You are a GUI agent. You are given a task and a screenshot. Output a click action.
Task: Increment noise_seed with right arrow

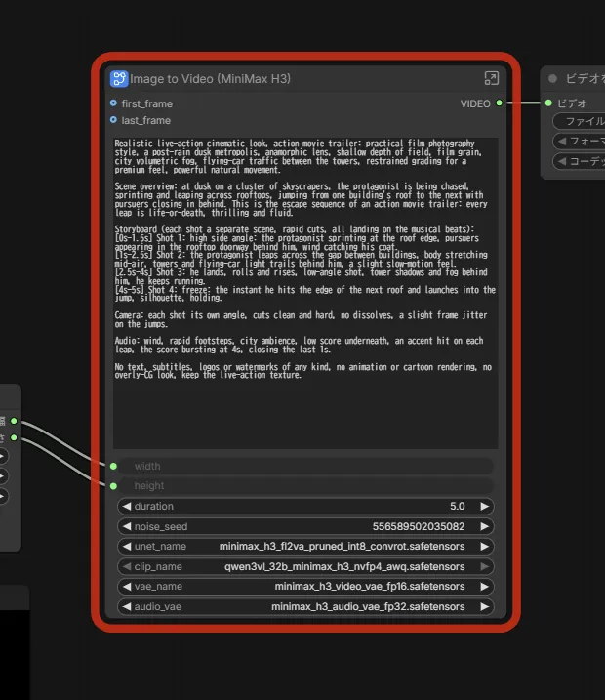click(x=485, y=526)
